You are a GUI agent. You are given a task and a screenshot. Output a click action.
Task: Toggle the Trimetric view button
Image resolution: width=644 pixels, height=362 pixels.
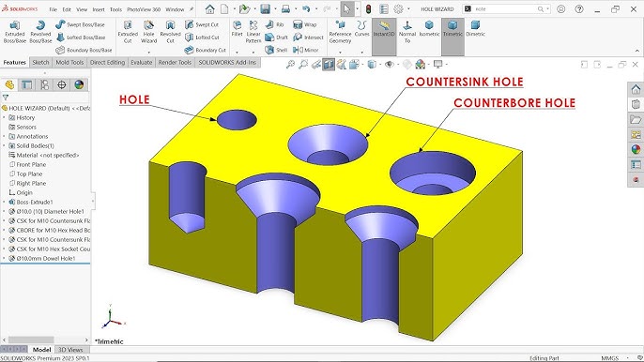coord(452,29)
